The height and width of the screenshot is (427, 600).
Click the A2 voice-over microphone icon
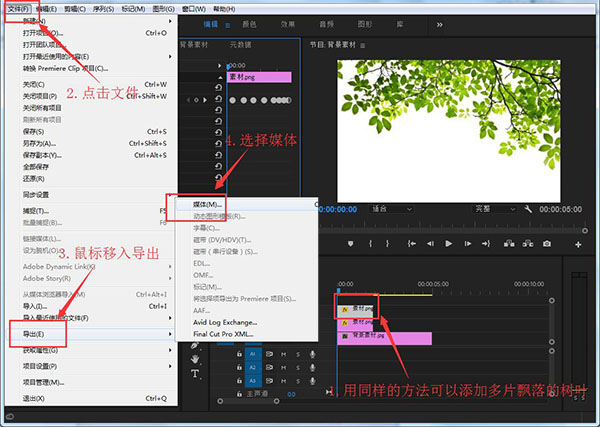[x=312, y=368]
